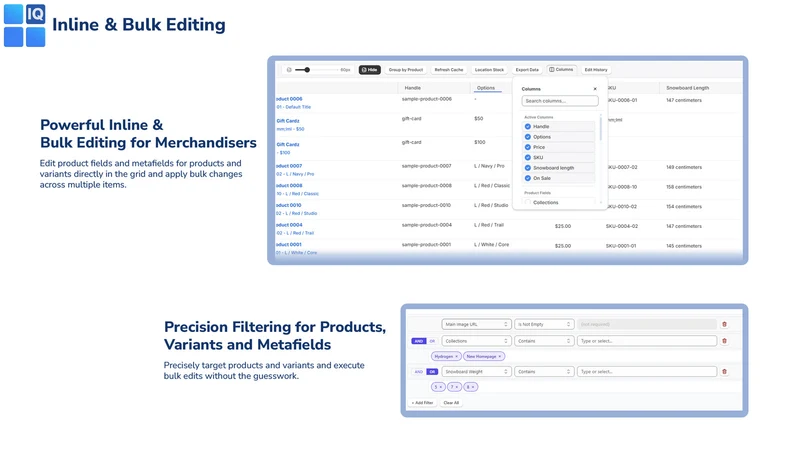800x450 pixels.
Task: Click the sample-product-0007 handle cell
Action: 427,166
